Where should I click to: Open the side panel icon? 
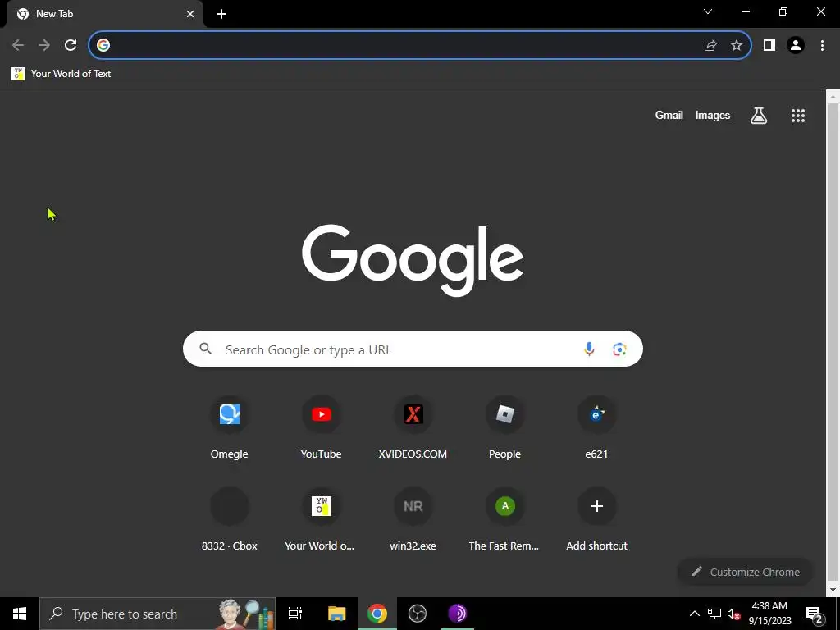[769, 46]
